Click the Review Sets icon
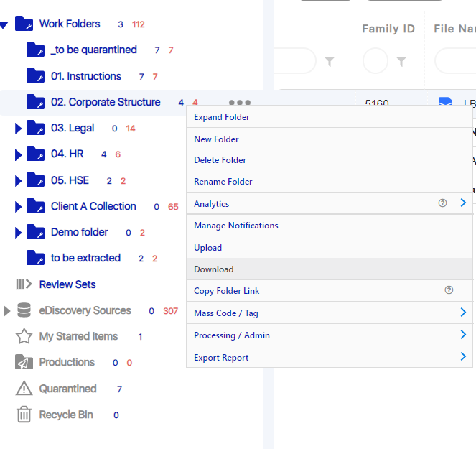This screenshot has width=476, height=449. point(24,284)
